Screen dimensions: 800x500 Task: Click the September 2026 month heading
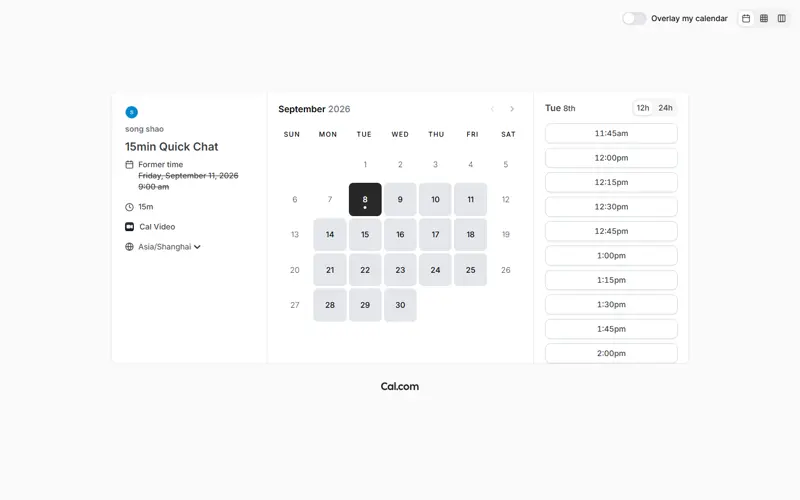[314, 109]
